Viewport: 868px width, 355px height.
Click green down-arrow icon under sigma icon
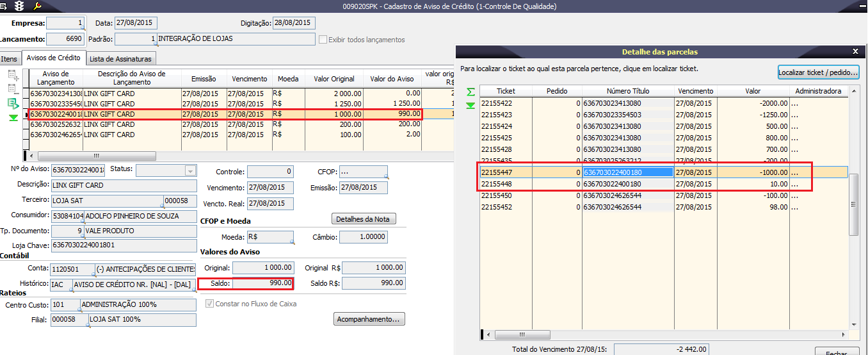(470, 106)
